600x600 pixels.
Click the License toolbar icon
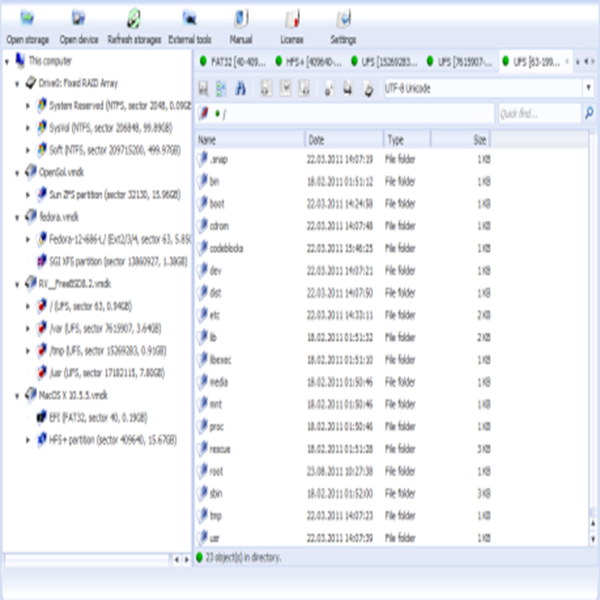point(292,18)
